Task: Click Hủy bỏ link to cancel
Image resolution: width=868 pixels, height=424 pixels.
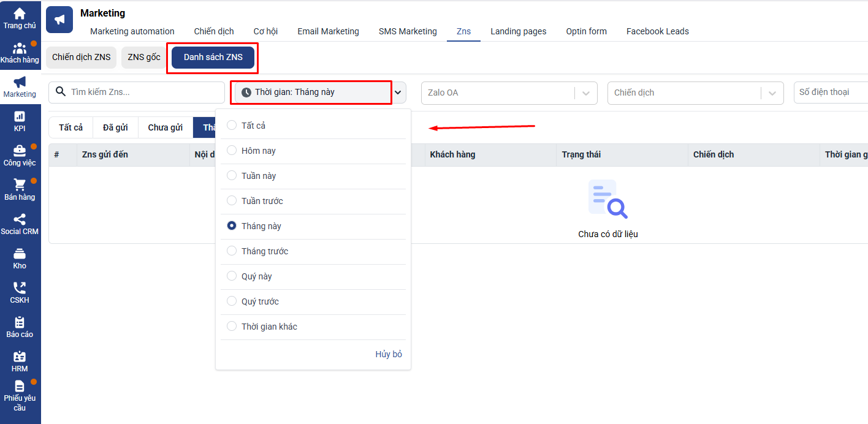Action: click(389, 354)
